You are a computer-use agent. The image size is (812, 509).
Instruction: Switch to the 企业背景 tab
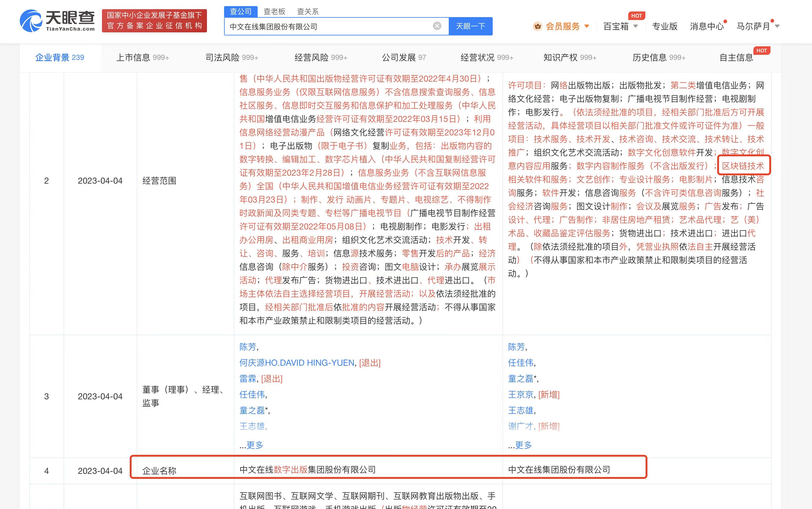click(x=60, y=57)
